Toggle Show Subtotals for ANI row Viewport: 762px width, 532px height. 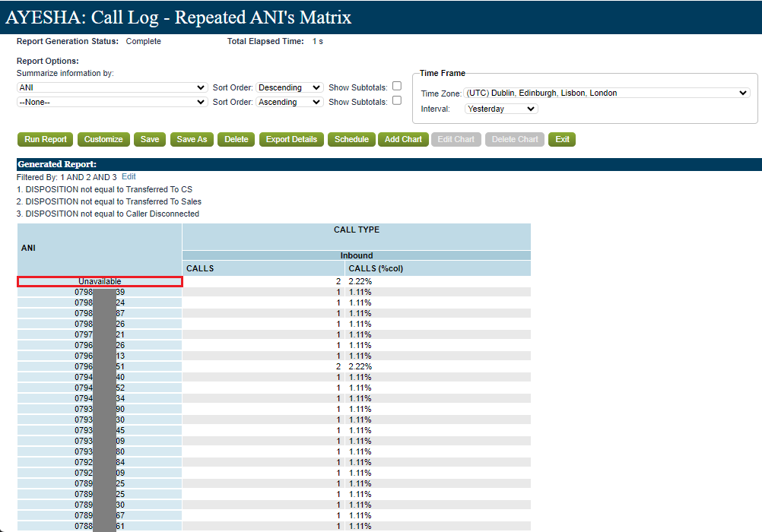[397, 86]
